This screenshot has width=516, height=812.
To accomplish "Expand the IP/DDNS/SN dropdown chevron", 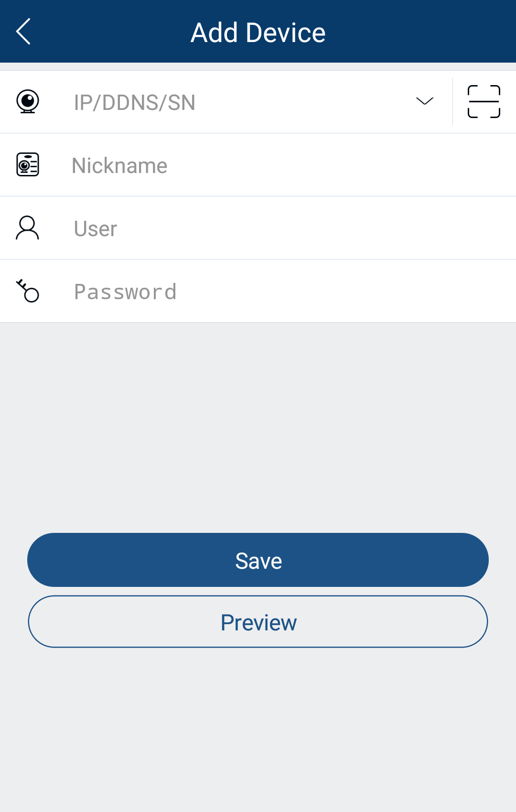I will pyautogui.click(x=424, y=101).
